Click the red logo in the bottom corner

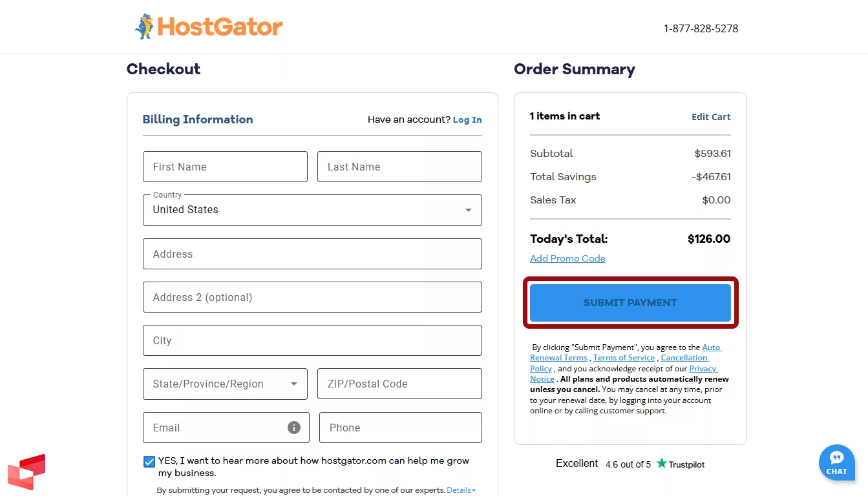point(27,472)
